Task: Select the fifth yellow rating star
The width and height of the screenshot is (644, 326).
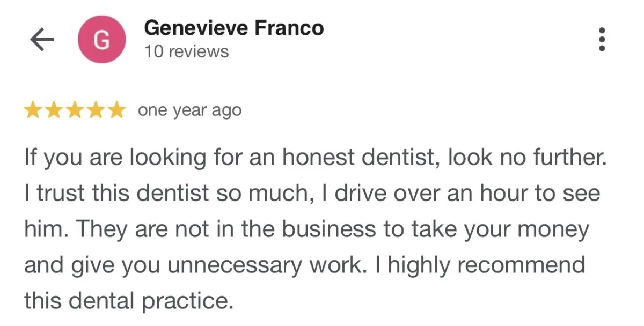Action: click(x=115, y=110)
